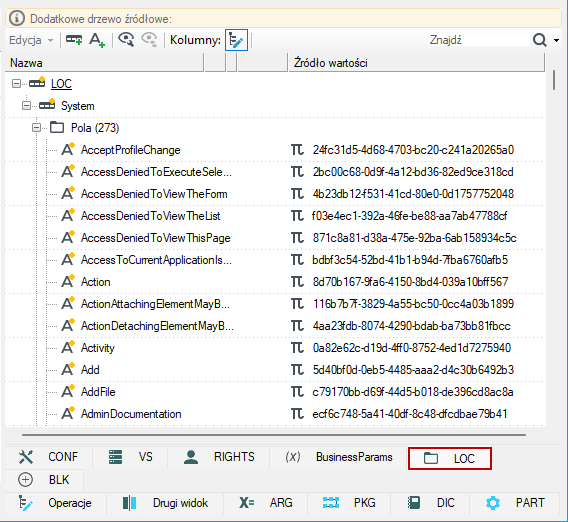Collapse the Pola (273) folder
Image resolution: width=568 pixels, height=522 pixels.
tap(36, 128)
